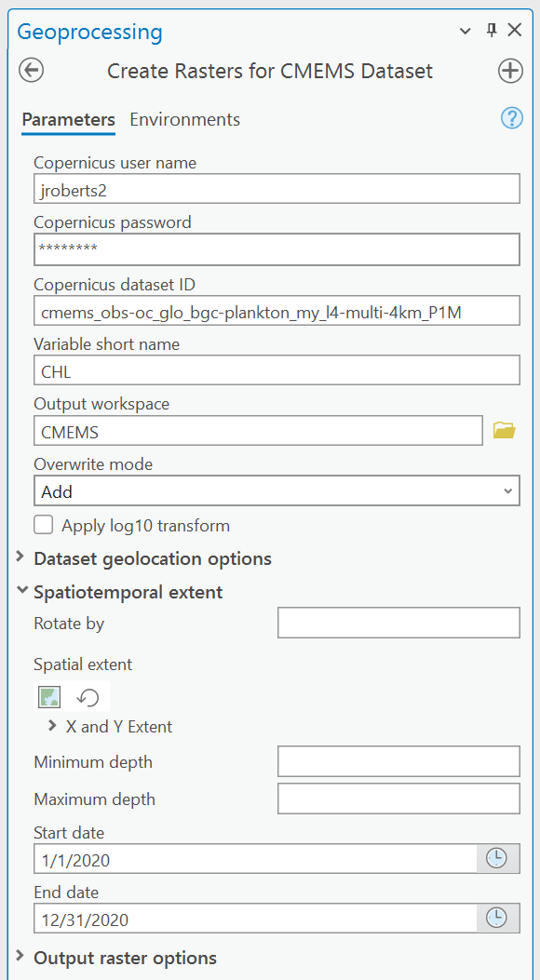This screenshot has width=540, height=980.
Task: Click the Variable short name field
Action: pos(277,370)
